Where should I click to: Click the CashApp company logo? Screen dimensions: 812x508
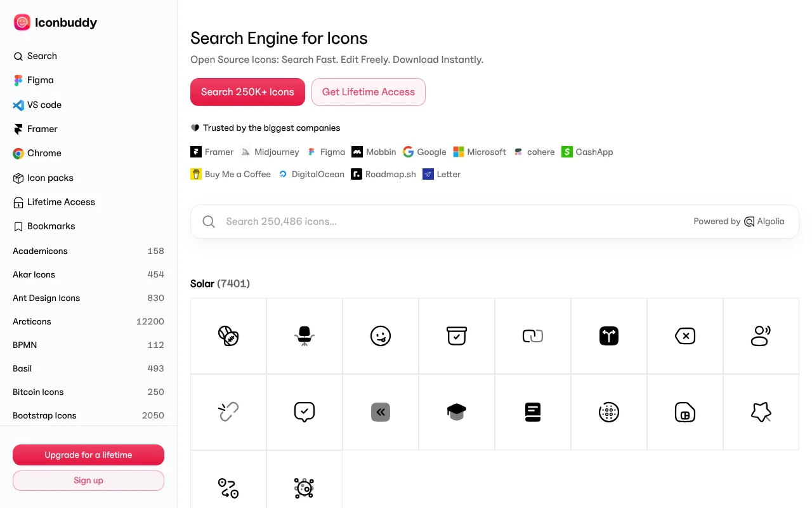click(x=587, y=152)
